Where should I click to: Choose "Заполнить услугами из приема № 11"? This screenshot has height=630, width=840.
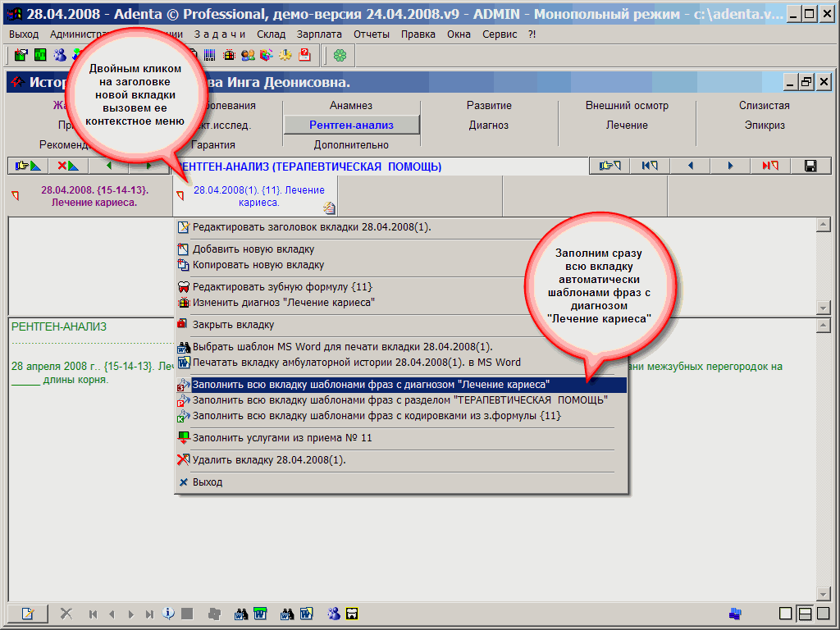(282, 438)
